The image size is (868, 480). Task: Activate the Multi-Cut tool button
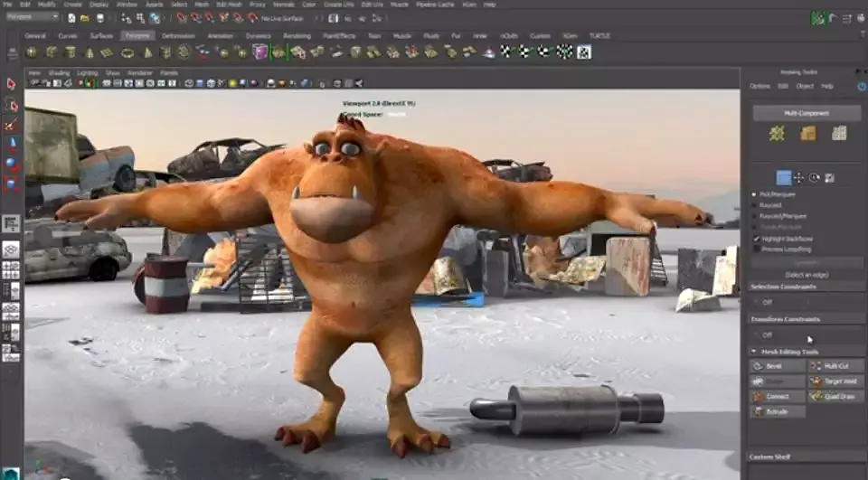pyautogui.click(x=835, y=366)
